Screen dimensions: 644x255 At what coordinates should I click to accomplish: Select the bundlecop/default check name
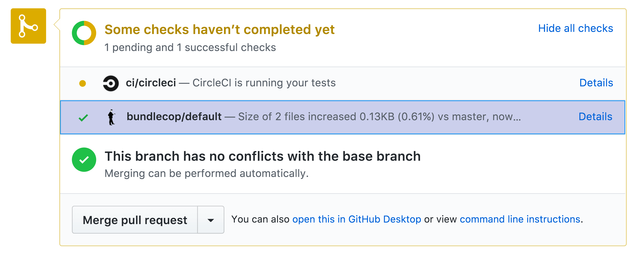tap(174, 117)
